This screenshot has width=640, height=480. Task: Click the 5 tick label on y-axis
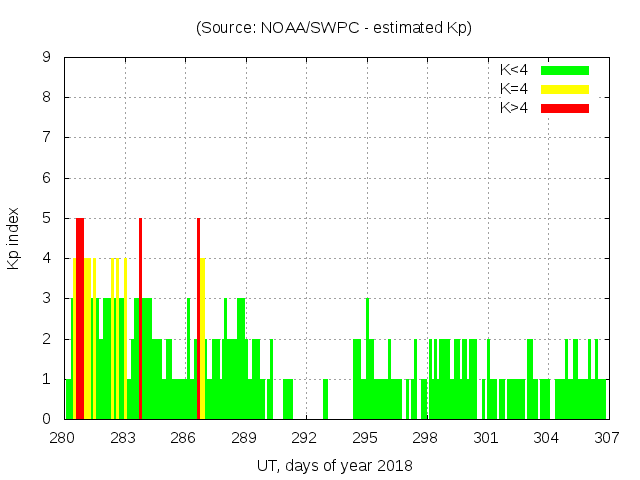47,218
